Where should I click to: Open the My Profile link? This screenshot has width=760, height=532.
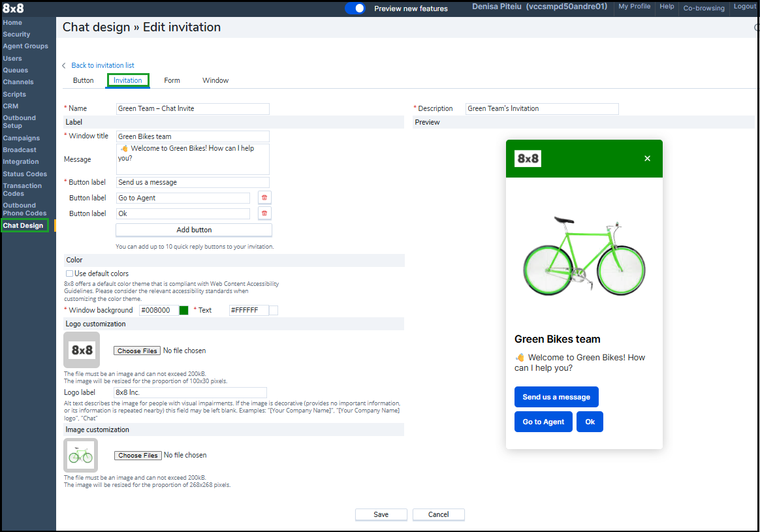click(x=634, y=7)
